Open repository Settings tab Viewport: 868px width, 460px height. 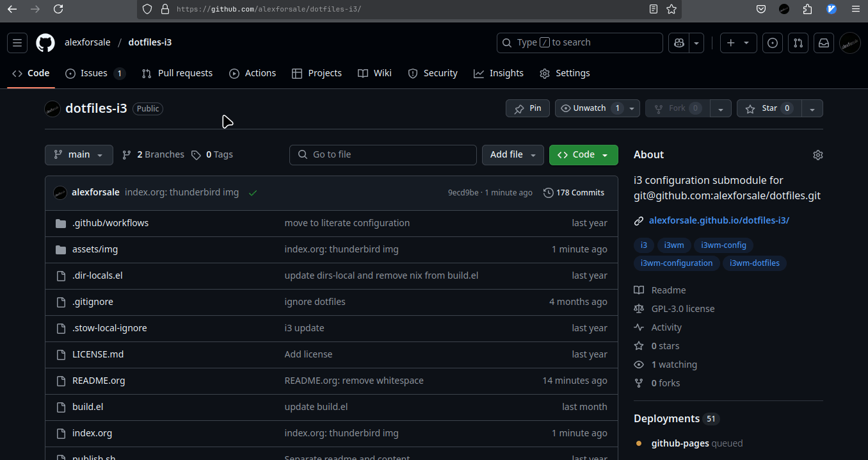565,73
